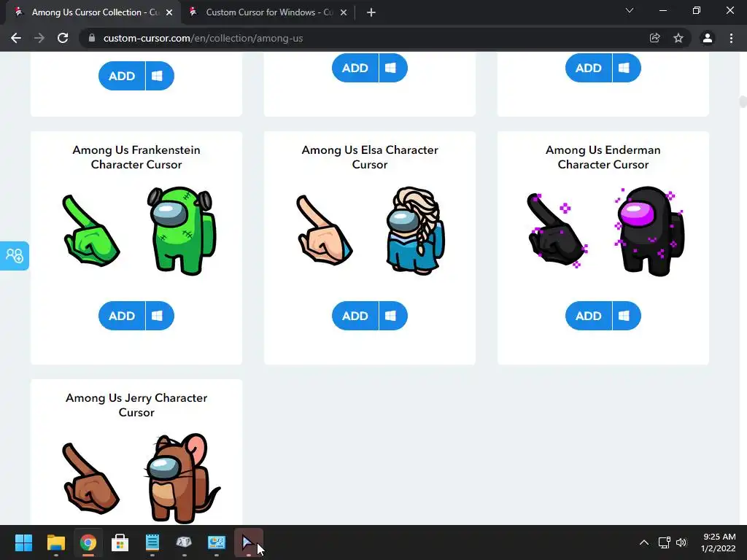
Task: Show hidden system tray icons
Action: click(644, 542)
